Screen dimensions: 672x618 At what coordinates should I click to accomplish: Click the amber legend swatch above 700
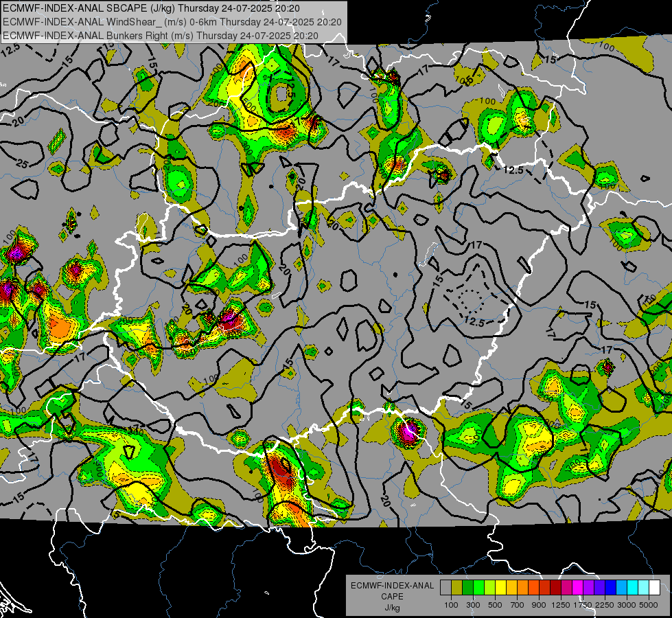[511, 588]
